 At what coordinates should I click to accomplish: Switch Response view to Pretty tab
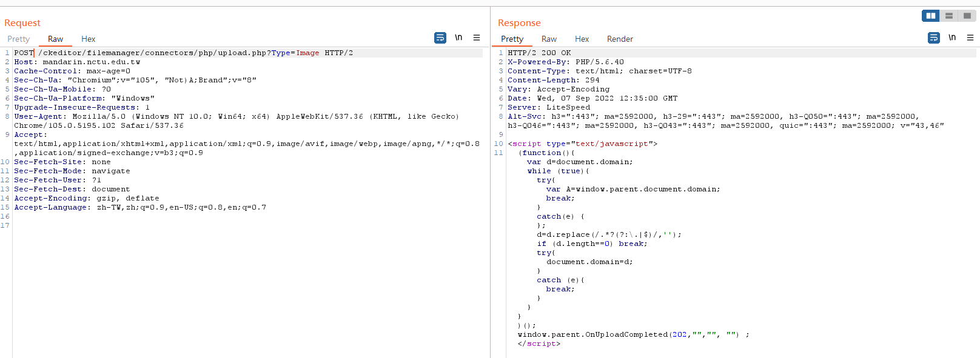click(512, 39)
